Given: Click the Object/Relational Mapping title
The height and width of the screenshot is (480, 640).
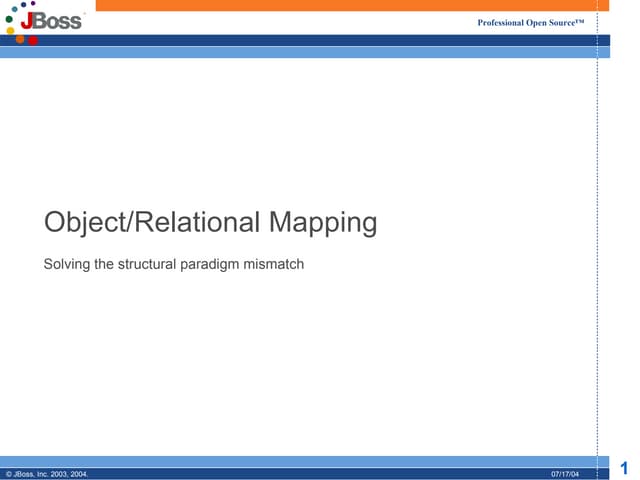Looking at the screenshot, I should pyautogui.click(x=210, y=222).
